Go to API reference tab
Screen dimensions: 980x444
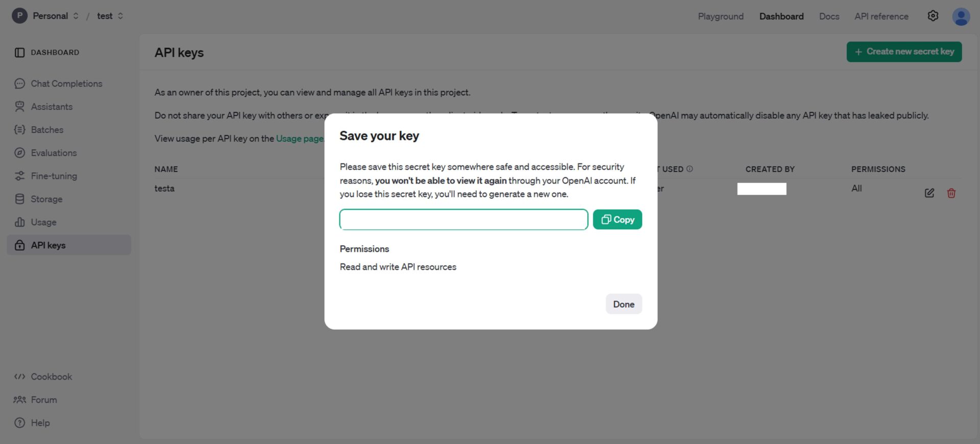click(881, 16)
